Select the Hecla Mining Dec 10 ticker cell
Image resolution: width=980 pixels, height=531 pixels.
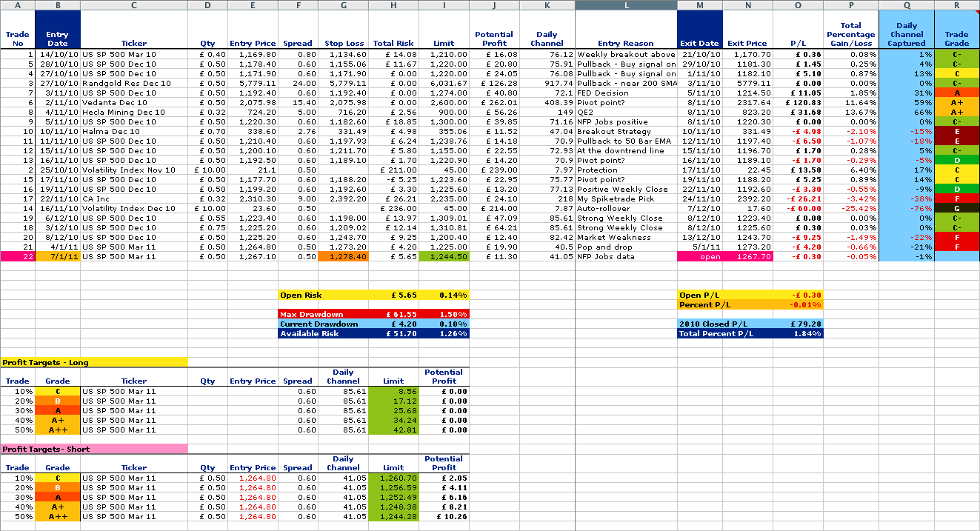click(x=133, y=113)
